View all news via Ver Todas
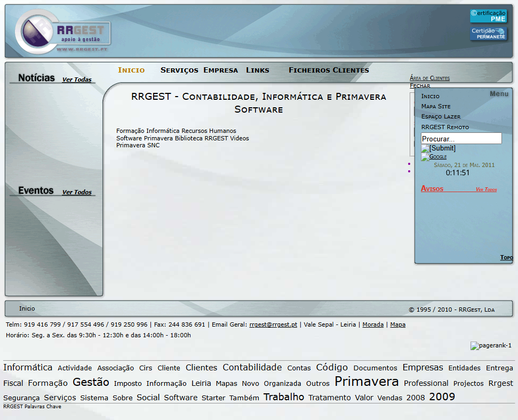Image resolution: width=518 pixels, height=420 pixels. (x=77, y=80)
